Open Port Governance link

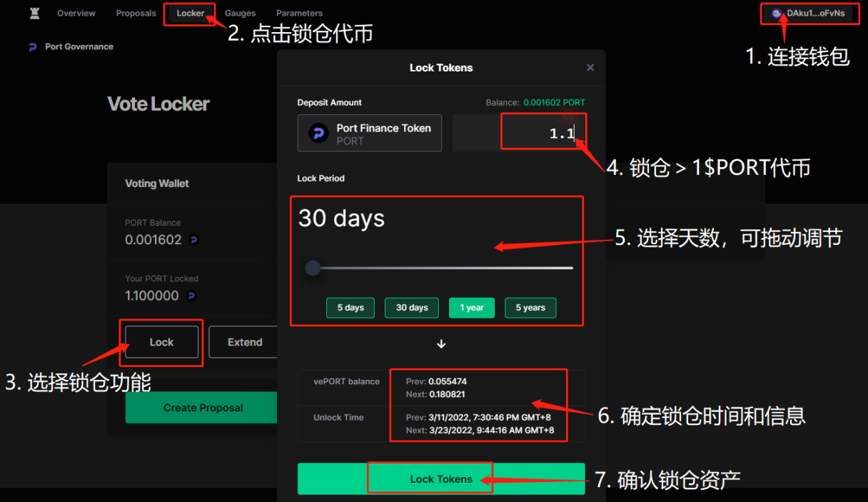click(x=79, y=46)
